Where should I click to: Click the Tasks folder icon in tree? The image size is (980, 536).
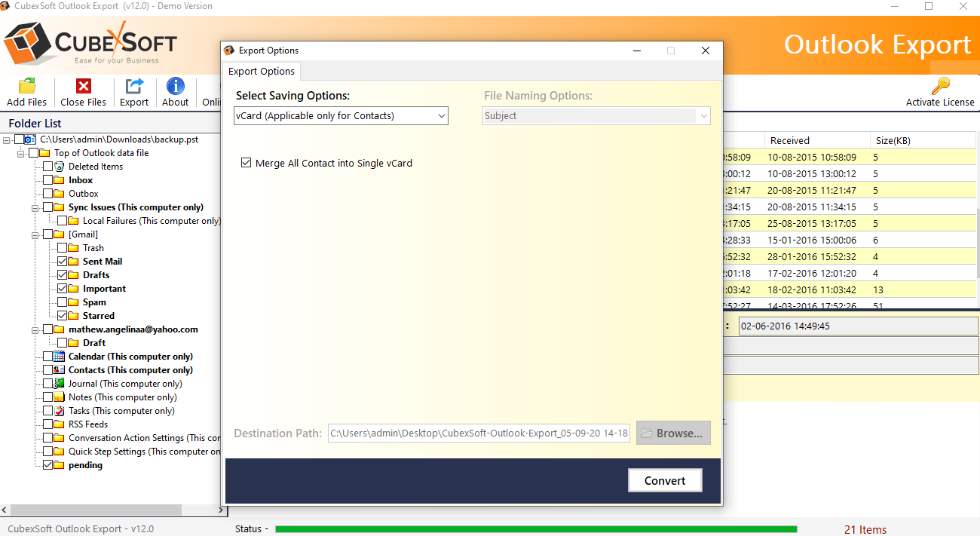(x=60, y=411)
